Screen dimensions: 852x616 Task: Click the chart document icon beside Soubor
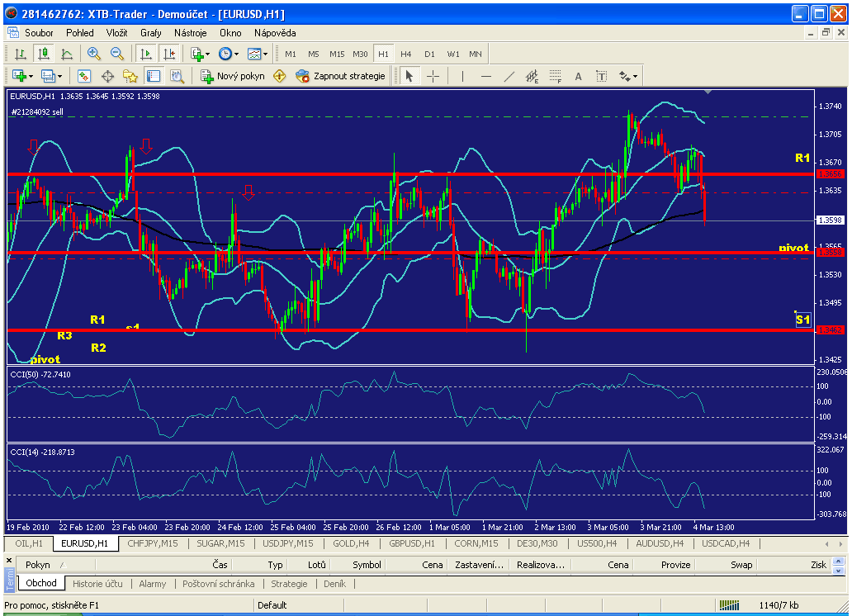click(x=13, y=33)
